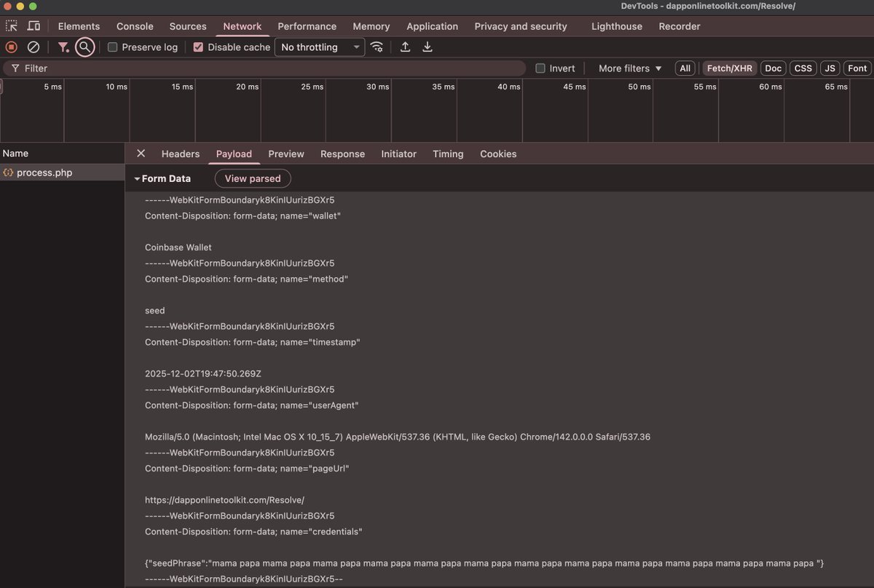
Task: Click the 50 ms timeline marker
Action: click(639, 87)
